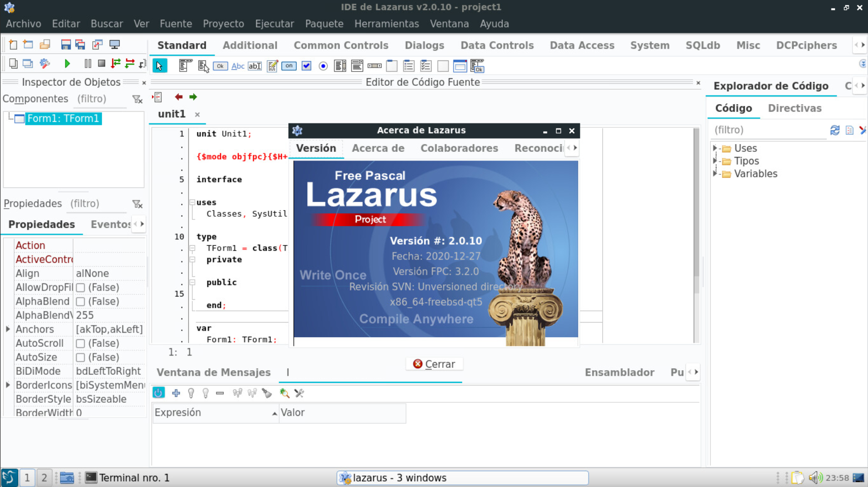Click the New Unit toolbar icon
868x487 pixels.
(x=13, y=45)
